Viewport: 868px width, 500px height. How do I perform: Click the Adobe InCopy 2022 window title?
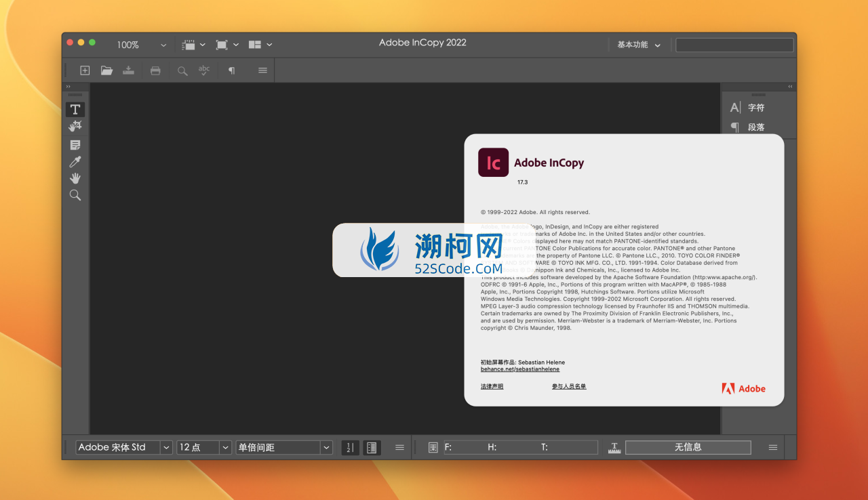pos(422,42)
